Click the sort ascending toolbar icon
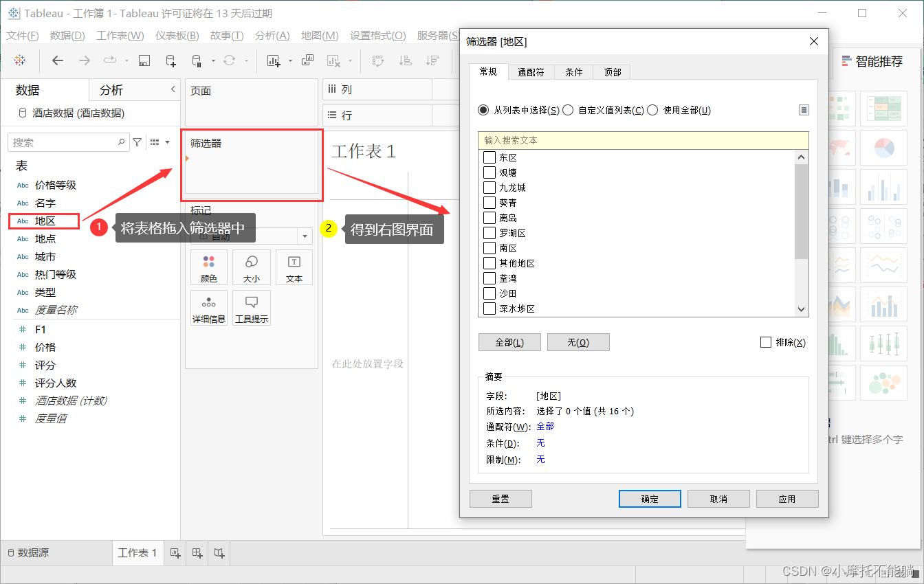Screen dimensions: 924x584 pos(406,60)
